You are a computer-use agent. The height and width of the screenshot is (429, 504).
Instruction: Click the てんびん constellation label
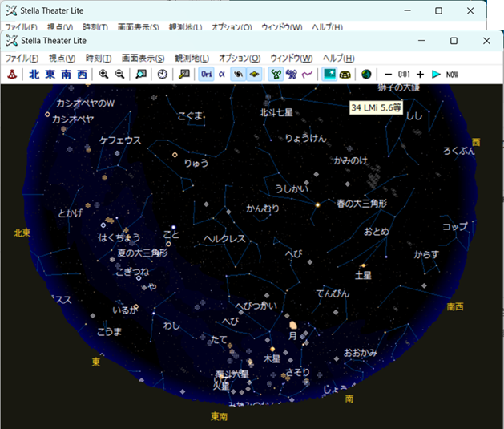point(333,293)
